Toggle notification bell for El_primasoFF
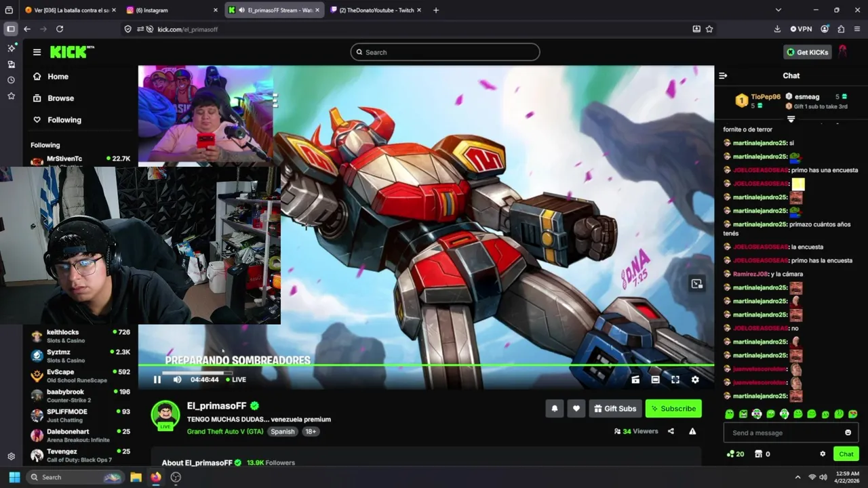 [555, 409]
